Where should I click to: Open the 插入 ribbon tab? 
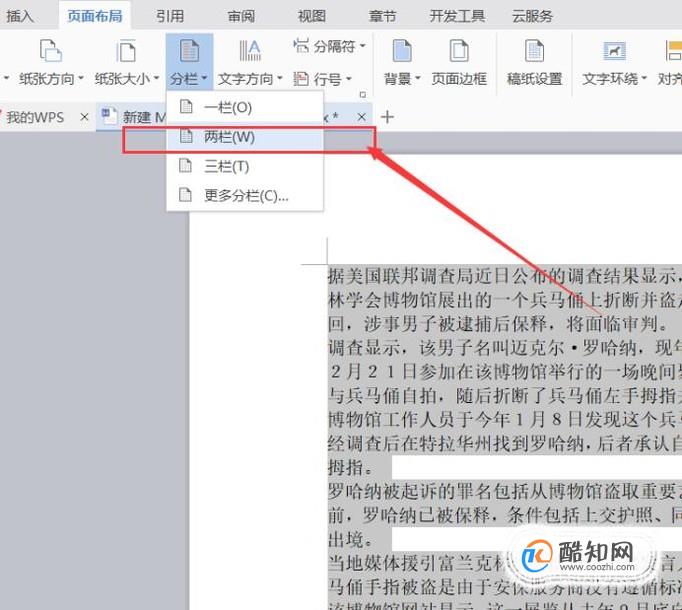point(20,16)
